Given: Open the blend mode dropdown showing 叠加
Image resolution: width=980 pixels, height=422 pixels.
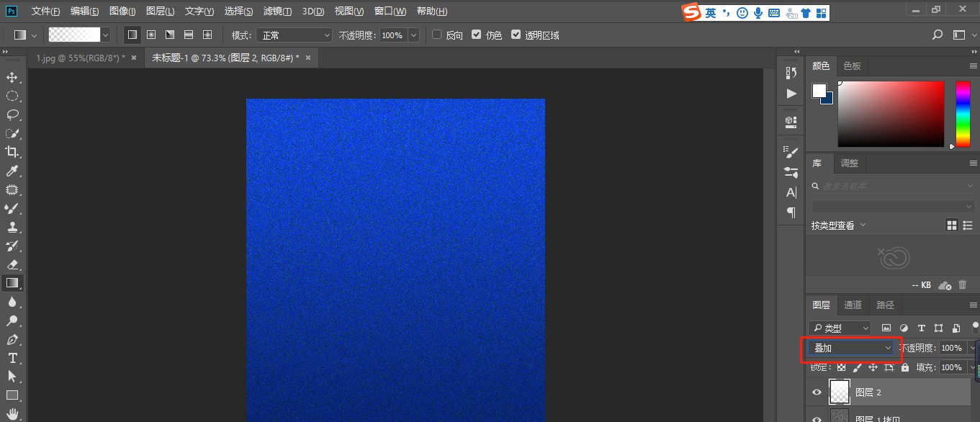Looking at the screenshot, I should [x=851, y=348].
